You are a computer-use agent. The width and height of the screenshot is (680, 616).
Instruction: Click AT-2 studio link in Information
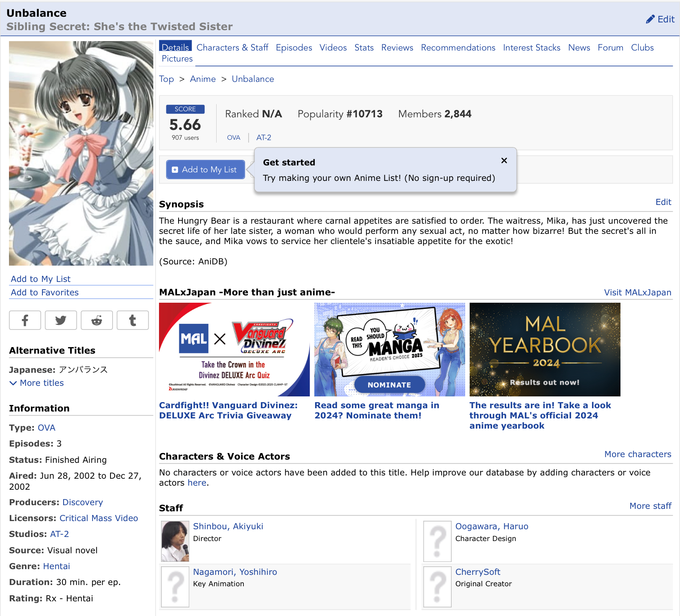click(x=60, y=534)
